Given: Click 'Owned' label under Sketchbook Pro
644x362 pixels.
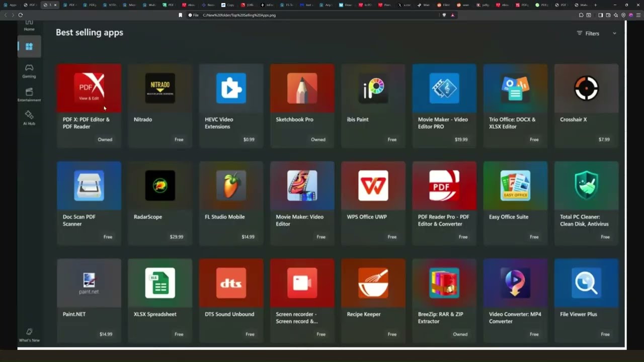Looking at the screenshot, I should 318,139.
